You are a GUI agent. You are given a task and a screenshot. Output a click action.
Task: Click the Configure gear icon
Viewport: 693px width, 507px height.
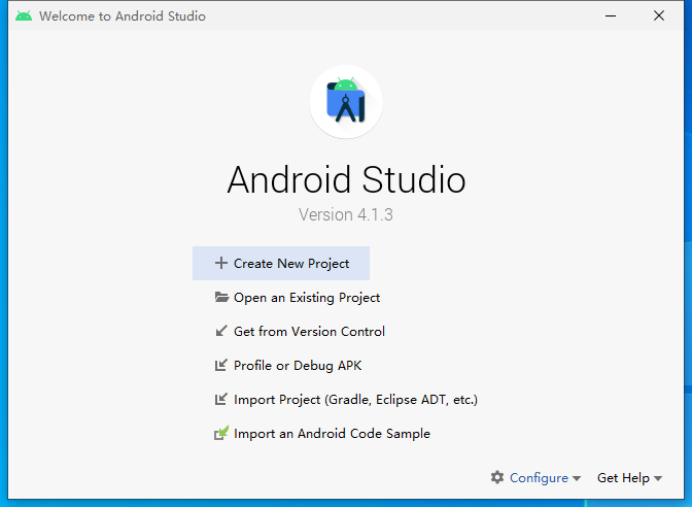497,477
